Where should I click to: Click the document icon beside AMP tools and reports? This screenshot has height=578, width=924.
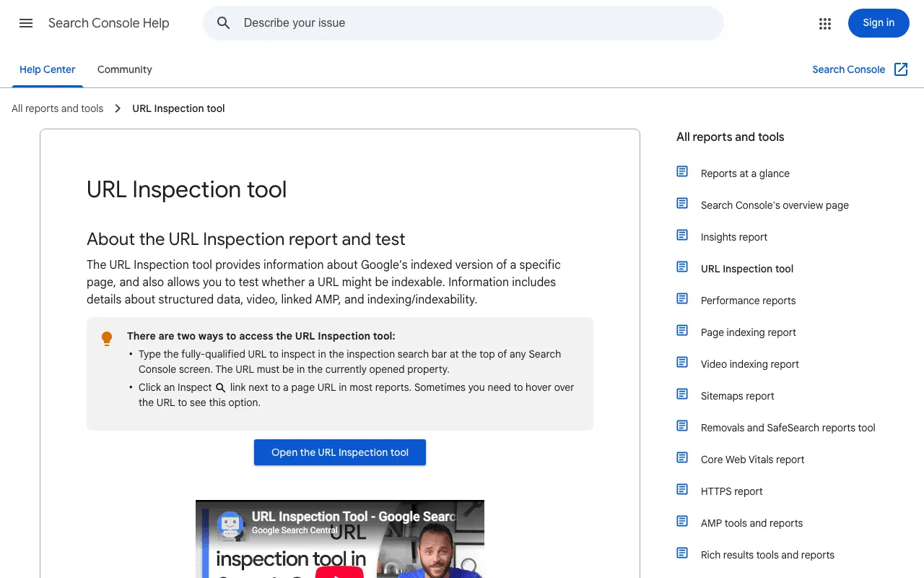point(682,521)
